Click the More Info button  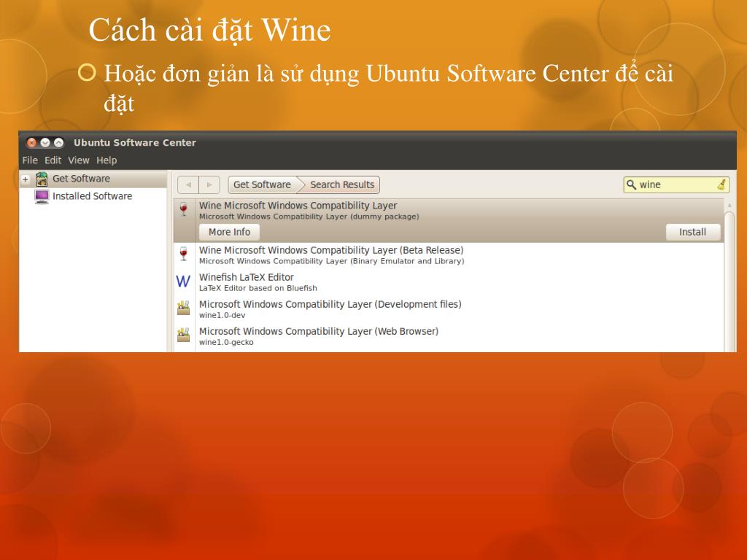[x=229, y=232]
